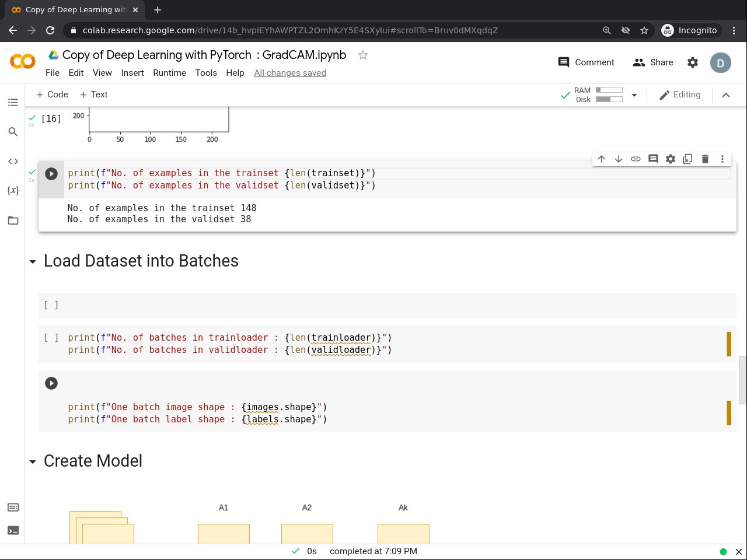Viewport: 747px width, 560px height.
Task: Open the variables inspector panel
Action: pyautogui.click(x=13, y=191)
